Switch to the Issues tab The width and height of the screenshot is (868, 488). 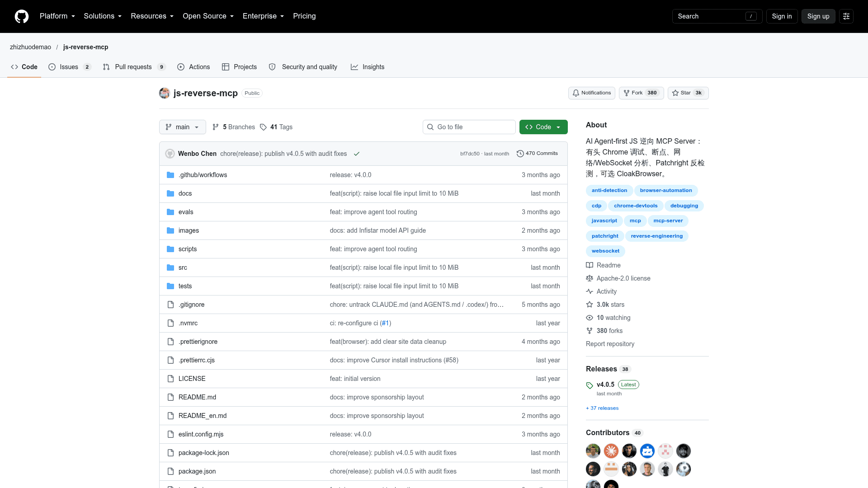tap(70, 67)
